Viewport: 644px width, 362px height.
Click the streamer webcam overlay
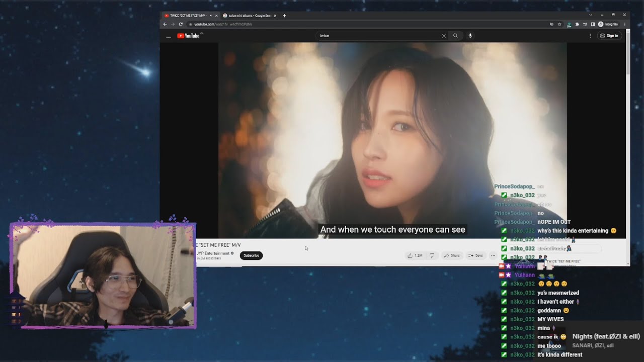tap(103, 276)
